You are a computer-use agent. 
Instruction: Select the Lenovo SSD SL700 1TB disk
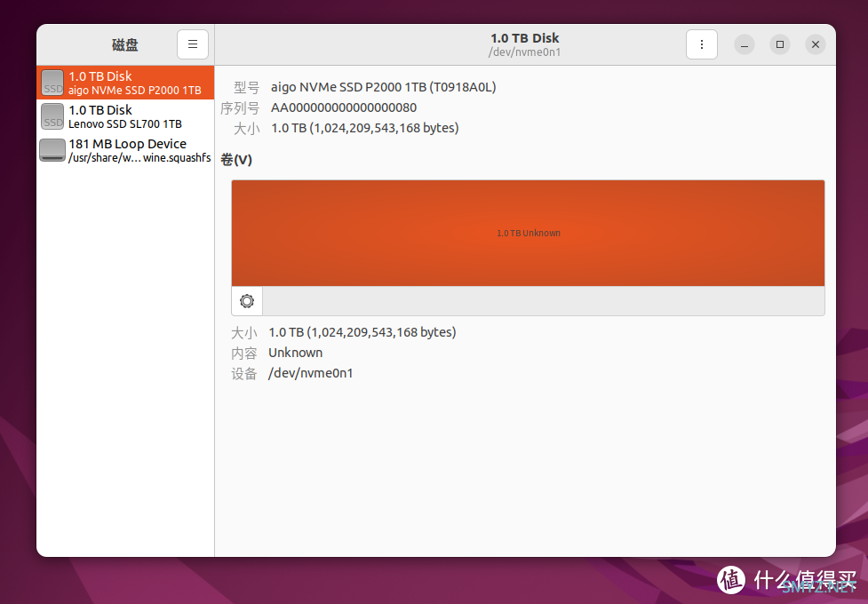pos(125,116)
